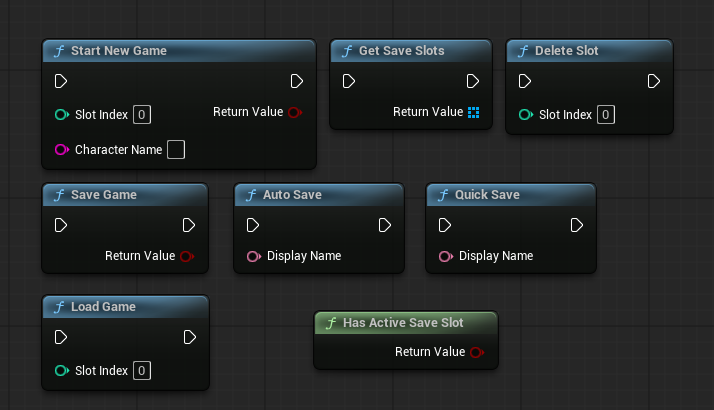Viewport: 714px width, 410px height.
Task: Click the input execution pin on Auto Save
Action: (x=253, y=226)
